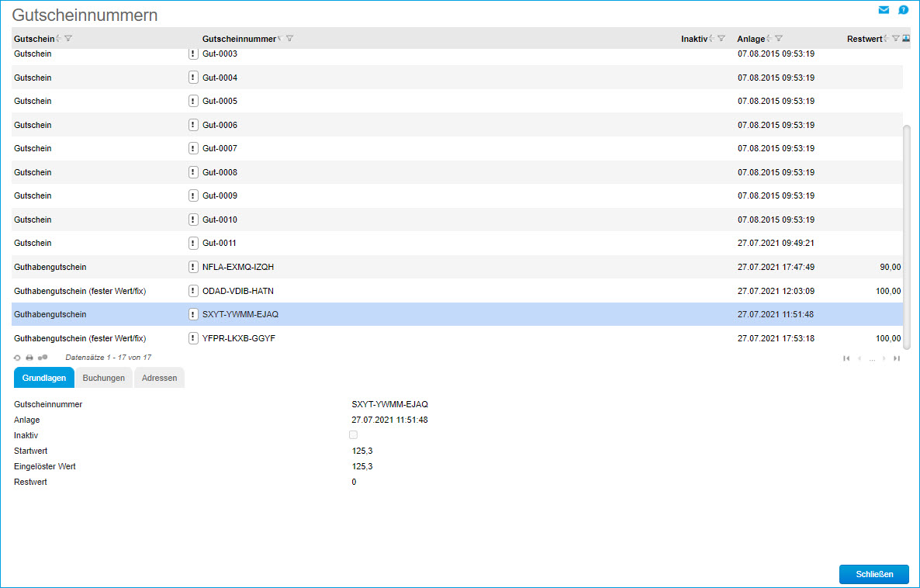Image resolution: width=920 pixels, height=588 pixels.
Task: Open the filter for Gutscheinnummer column
Action: click(289, 39)
